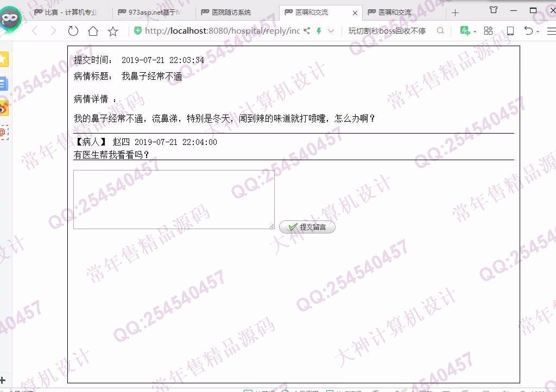Open the Weibo sidebar icon
Image resolution: width=556 pixels, height=392 pixels.
click(4, 109)
